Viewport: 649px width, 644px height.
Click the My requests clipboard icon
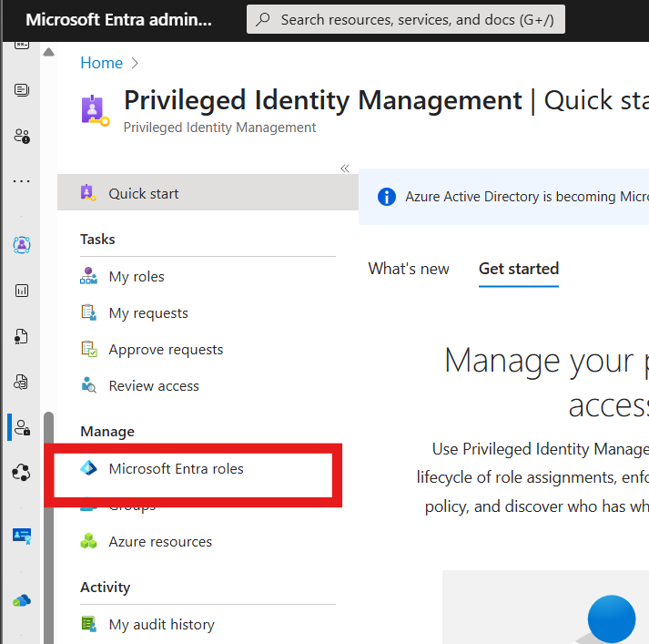pos(89,312)
